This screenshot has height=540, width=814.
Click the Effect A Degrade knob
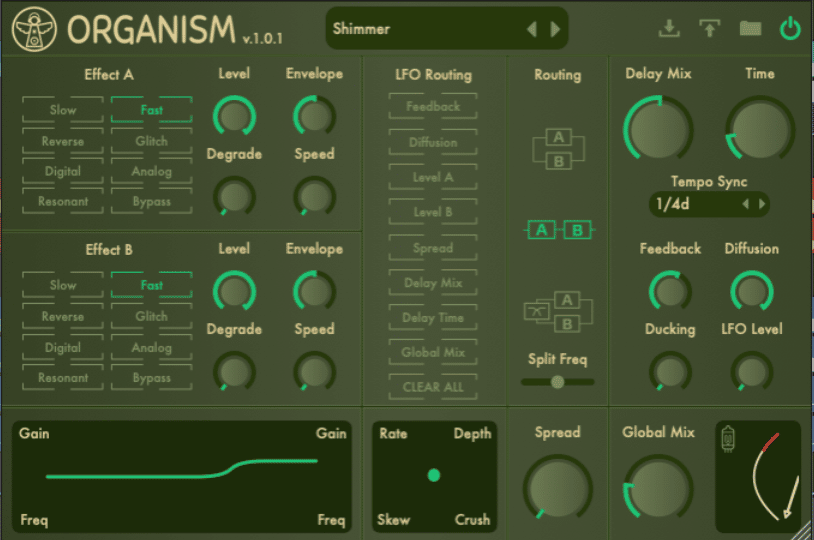click(234, 196)
